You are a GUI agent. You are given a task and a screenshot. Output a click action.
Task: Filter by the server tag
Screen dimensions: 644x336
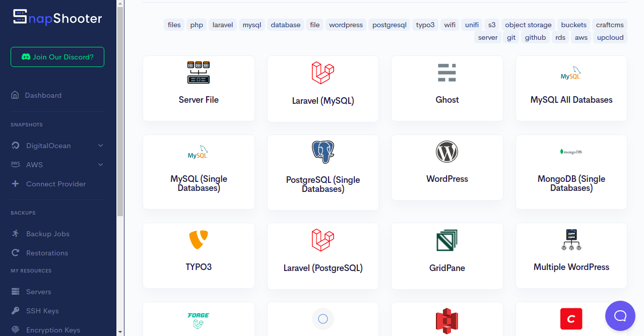pyautogui.click(x=488, y=37)
